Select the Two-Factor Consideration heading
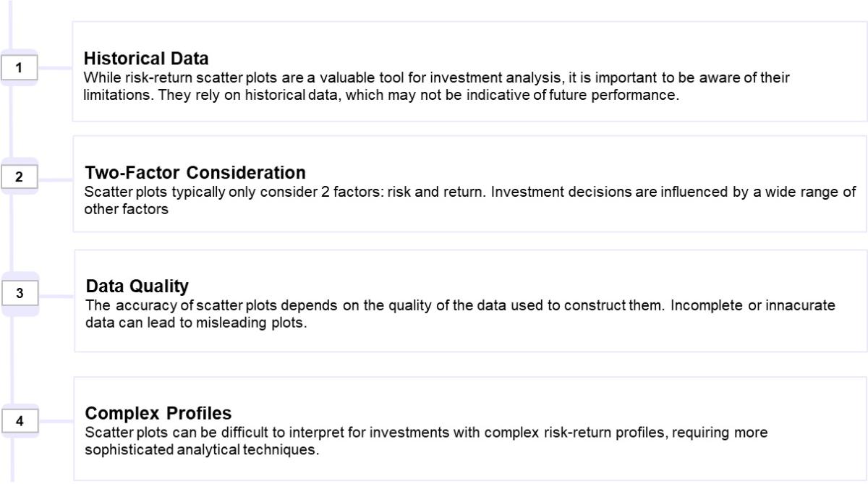Screen dimensions: 868x484 point(195,173)
